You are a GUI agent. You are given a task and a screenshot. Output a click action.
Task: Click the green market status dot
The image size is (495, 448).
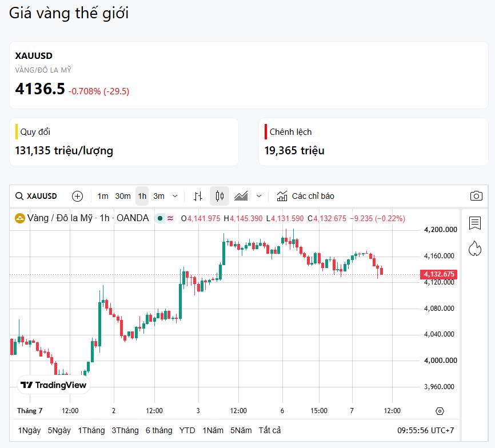pos(160,218)
